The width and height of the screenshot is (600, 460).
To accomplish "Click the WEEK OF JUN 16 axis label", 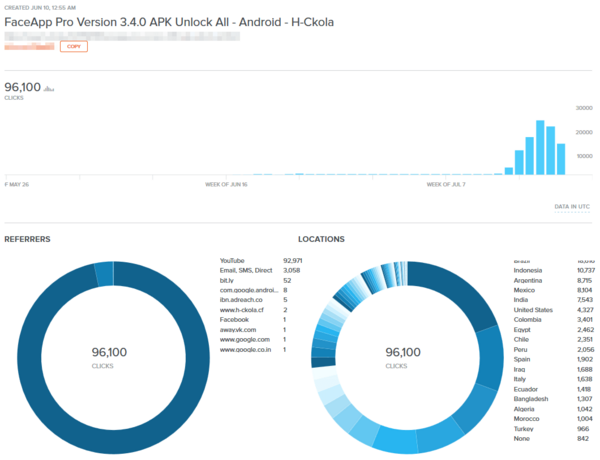I will [226, 184].
